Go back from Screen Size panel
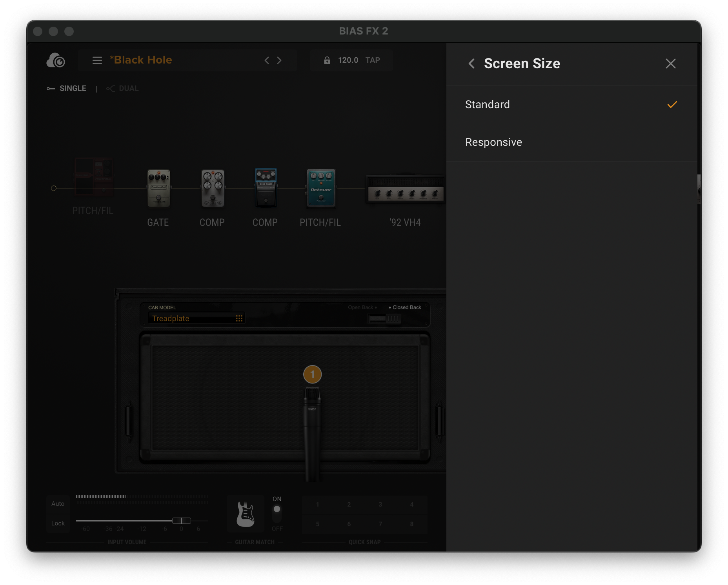 click(471, 64)
